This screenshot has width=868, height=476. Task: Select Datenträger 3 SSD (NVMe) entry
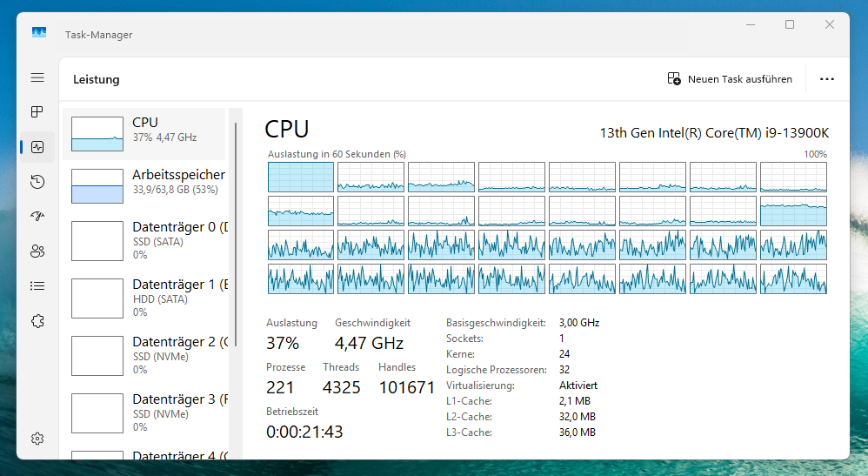144,412
